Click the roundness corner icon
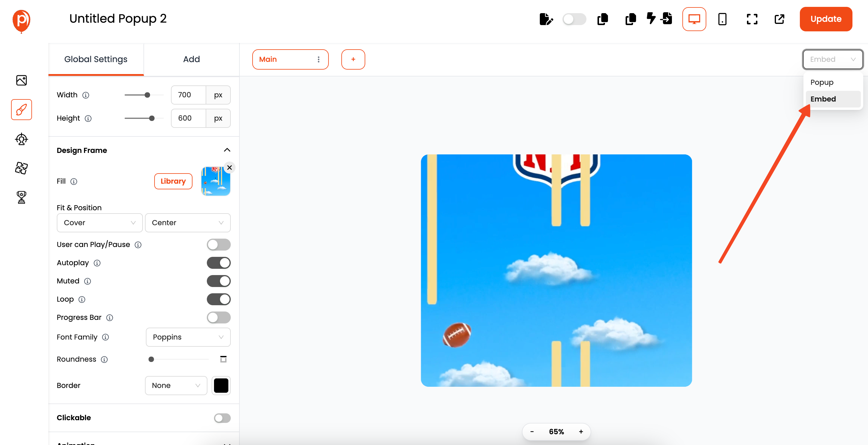 pyautogui.click(x=223, y=359)
